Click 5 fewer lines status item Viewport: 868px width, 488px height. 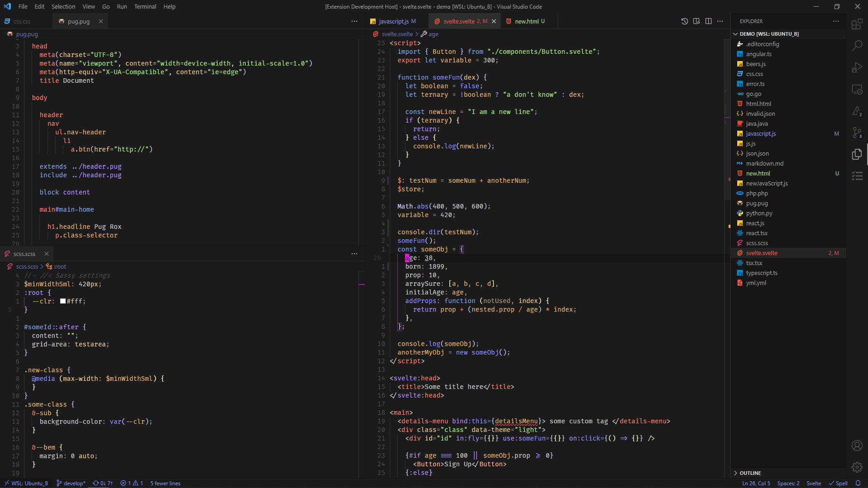pos(165,483)
